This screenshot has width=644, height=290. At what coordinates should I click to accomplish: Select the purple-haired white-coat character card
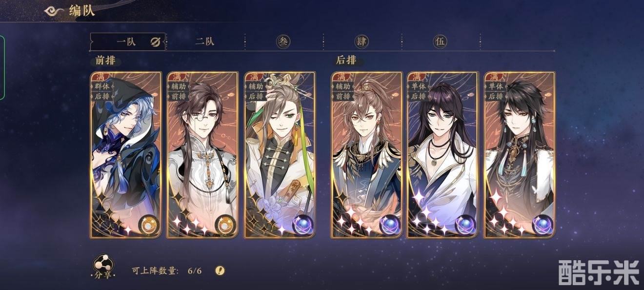click(x=443, y=155)
